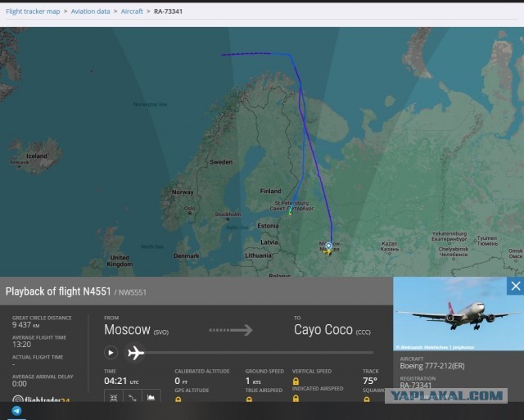Click the photo credit under the aircraft photo

pyautogui.click(x=435, y=347)
